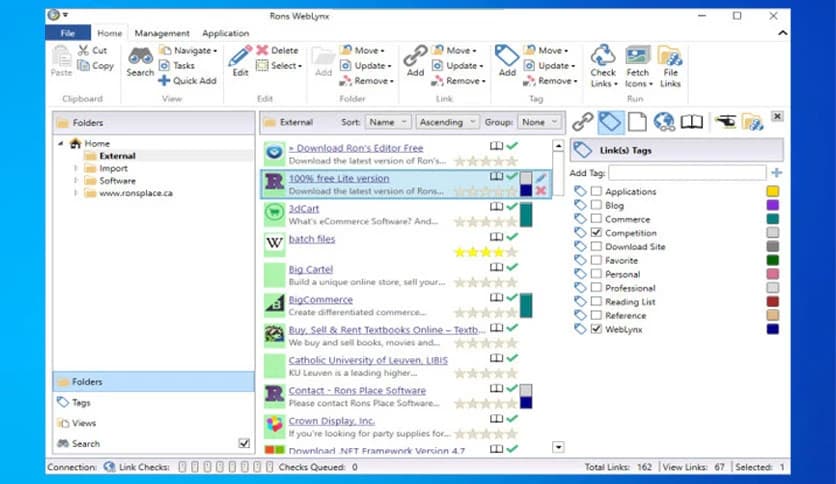This screenshot has height=484, width=836.
Task: Check the Favorite tag checkbox
Action: point(596,260)
